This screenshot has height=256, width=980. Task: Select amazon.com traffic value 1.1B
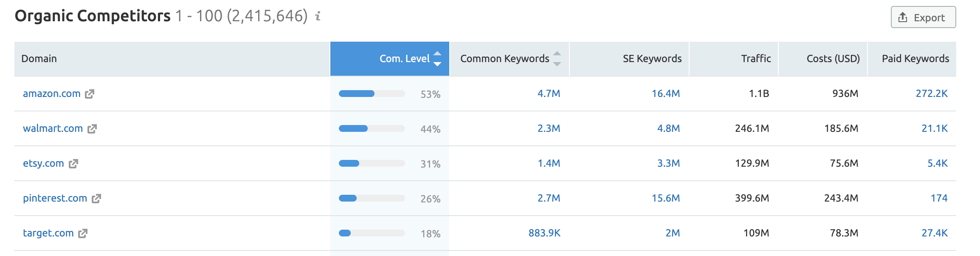point(759,94)
